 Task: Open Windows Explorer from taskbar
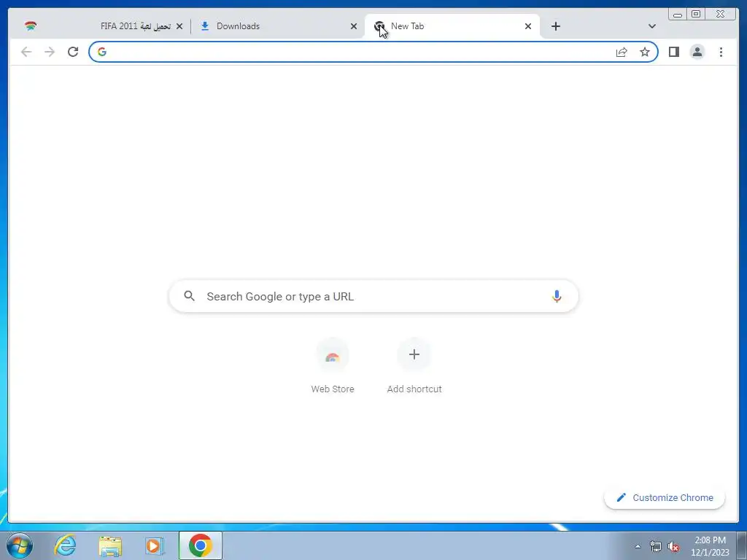tap(110, 545)
